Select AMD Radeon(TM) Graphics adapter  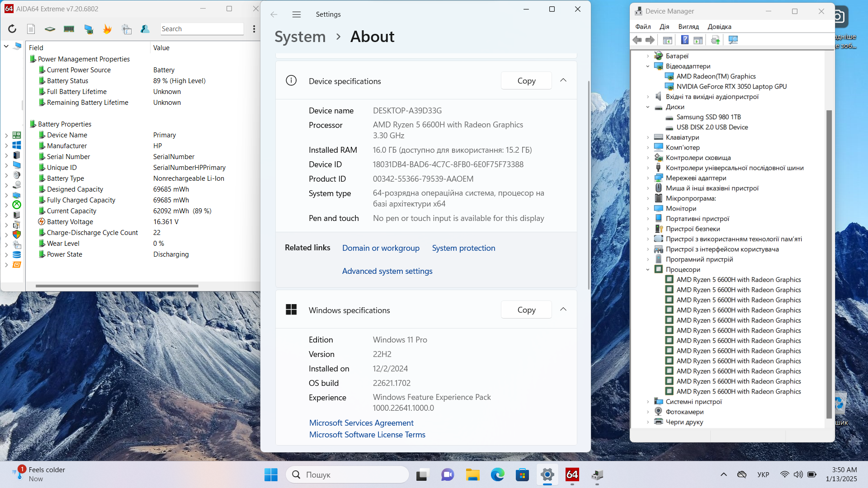tap(716, 76)
